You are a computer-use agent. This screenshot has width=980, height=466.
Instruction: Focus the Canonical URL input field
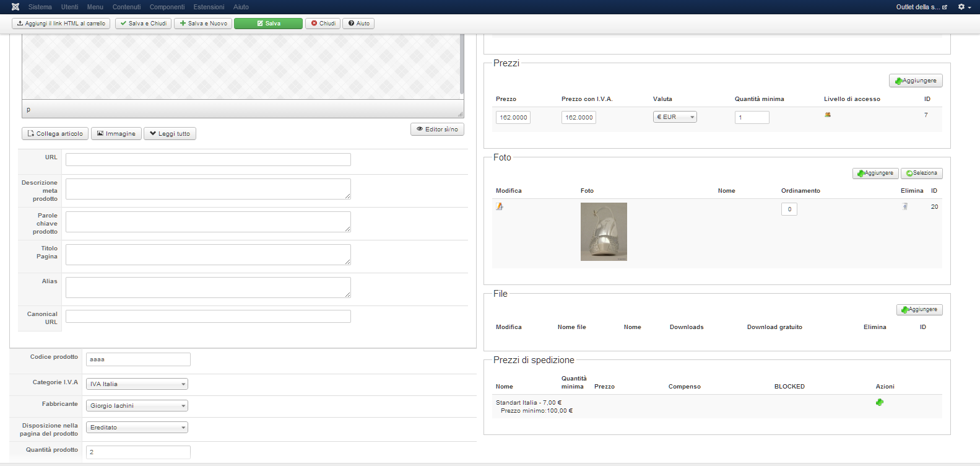[x=208, y=316]
